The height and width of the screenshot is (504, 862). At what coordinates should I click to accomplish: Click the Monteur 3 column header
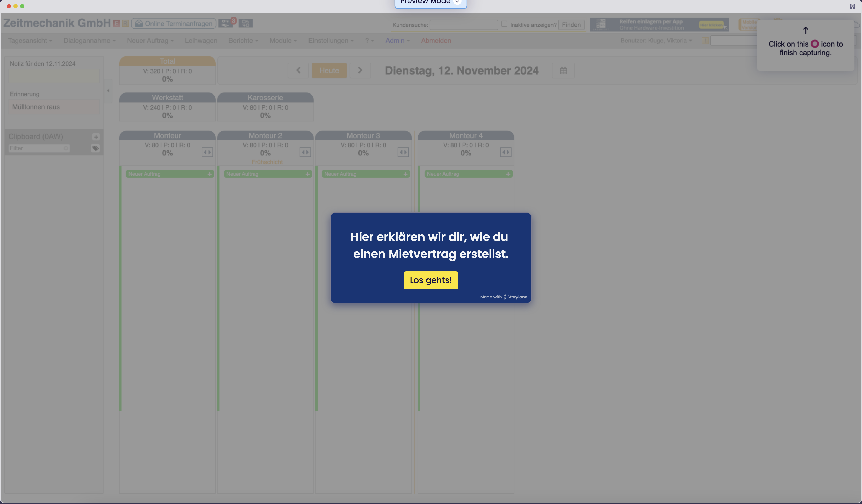coord(363,135)
